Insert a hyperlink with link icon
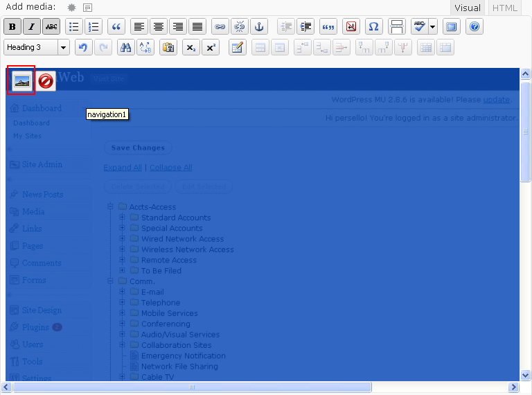Screen dimensions: 532x395 220,27
